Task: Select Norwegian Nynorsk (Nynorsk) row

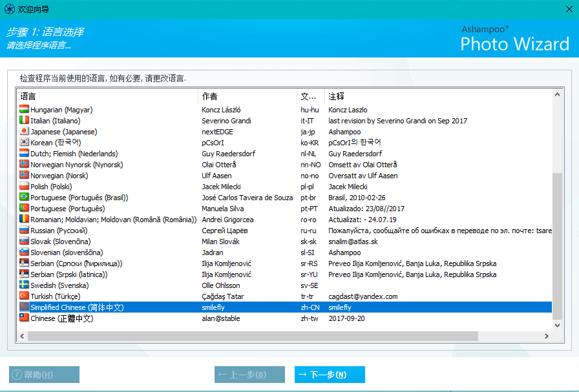Action: tap(285, 165)
